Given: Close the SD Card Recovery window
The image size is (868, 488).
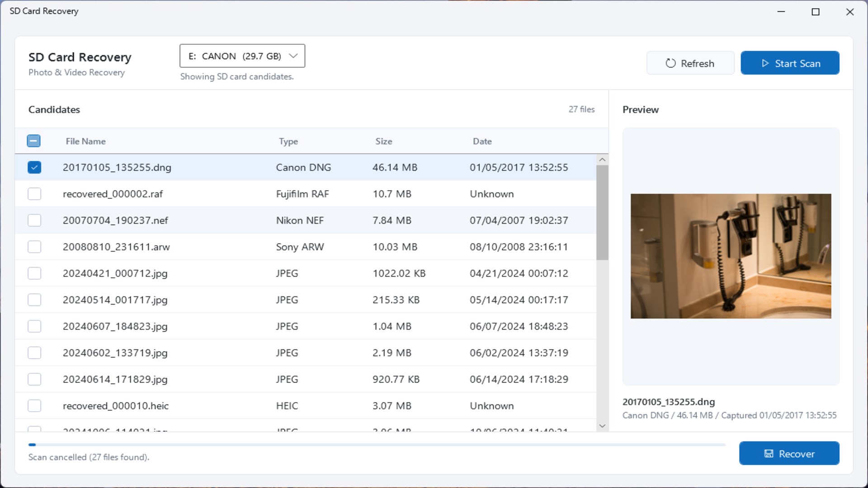Looking at the screenshot, I should 850,12.
